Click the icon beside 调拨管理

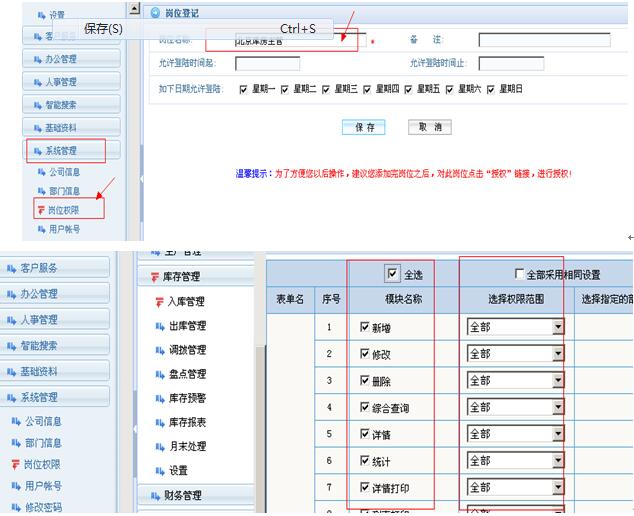(x=159, y=350)
